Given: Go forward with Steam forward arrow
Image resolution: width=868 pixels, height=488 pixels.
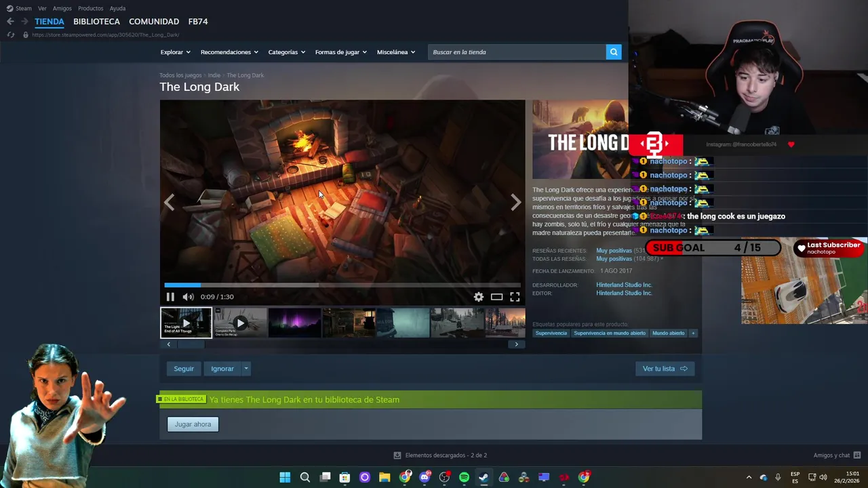Looking at the screenshot, I should click(24, 22).
